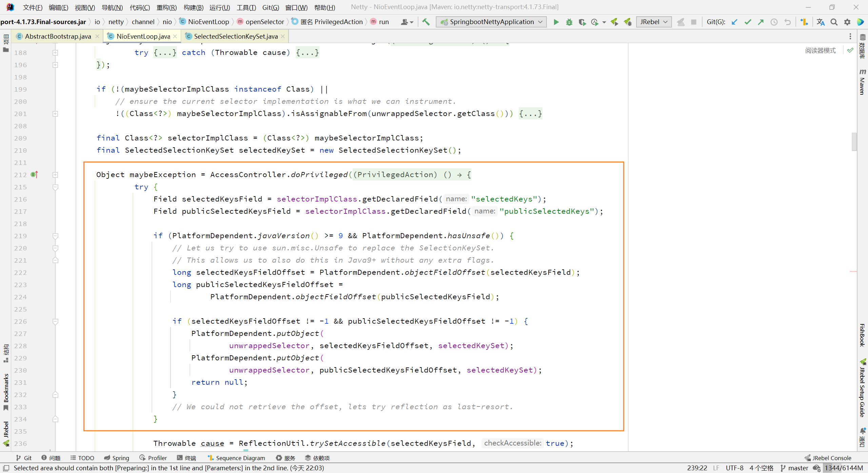Click the stop square icon
This screenshot has width=868, height=473.
click(x=694, y=22)
